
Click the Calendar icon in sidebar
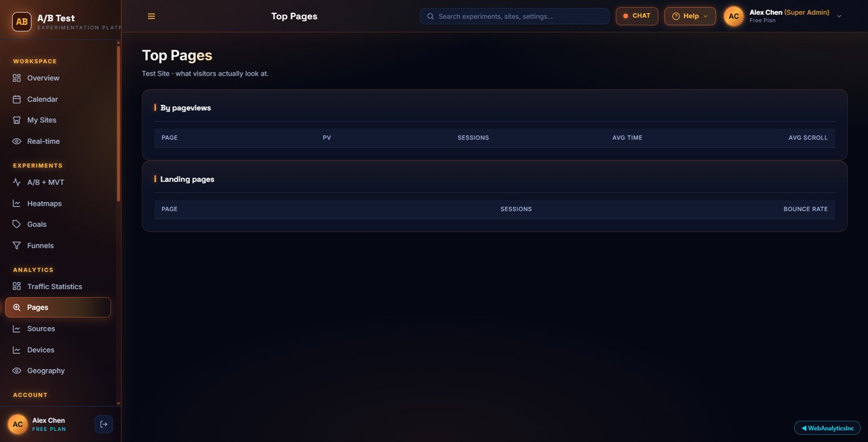coord(17,99)
